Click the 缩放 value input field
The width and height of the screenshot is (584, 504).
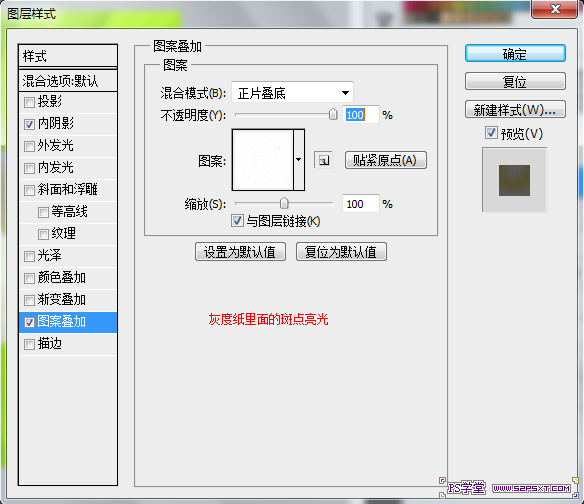click(x=361, y=204)
